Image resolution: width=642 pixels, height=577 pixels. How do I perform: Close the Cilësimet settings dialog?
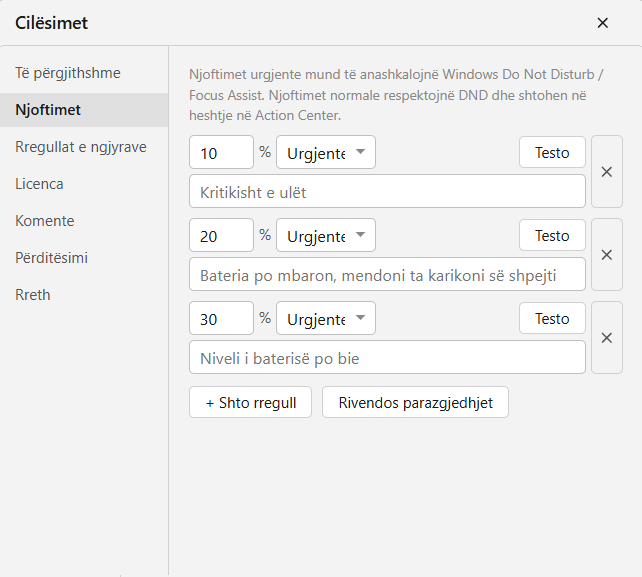tap(602, 23)
